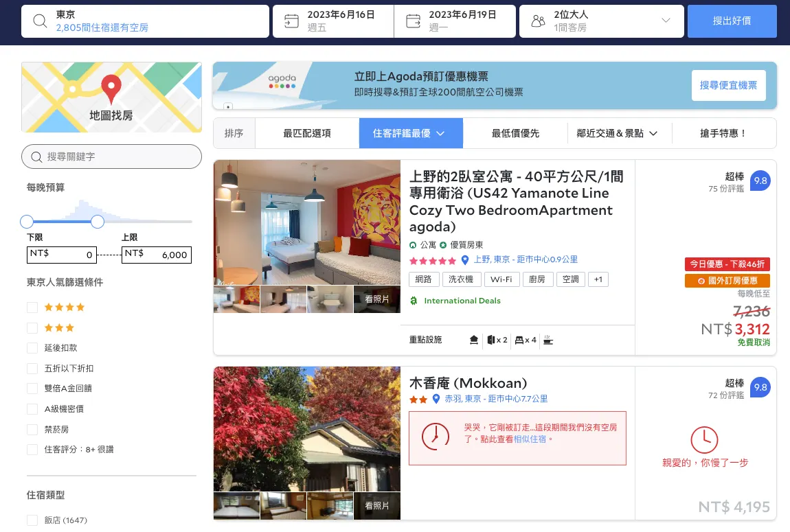Viewport: 790px width, 532px height.
Task: Check the 雙倍A金回饋 filter
Action: click(x=32, y=388)
